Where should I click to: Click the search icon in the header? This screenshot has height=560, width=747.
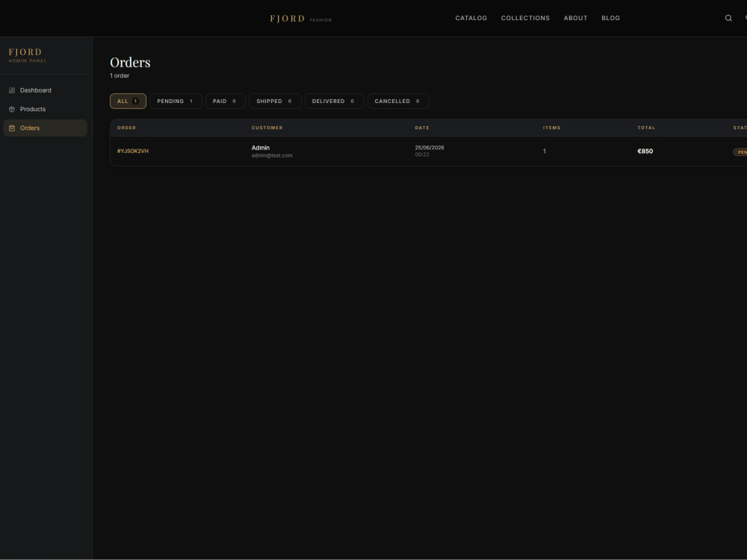[x=728, y=18]
